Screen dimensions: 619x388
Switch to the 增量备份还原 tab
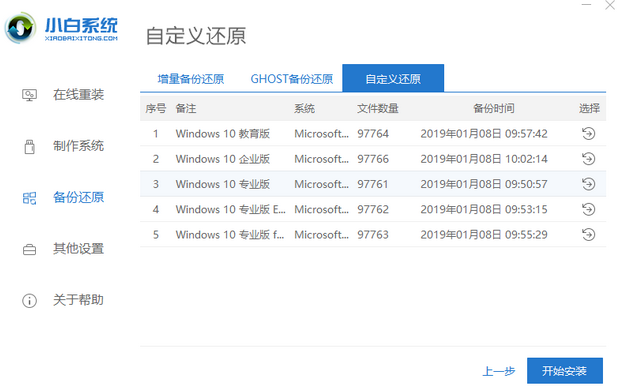click(191, 79)
